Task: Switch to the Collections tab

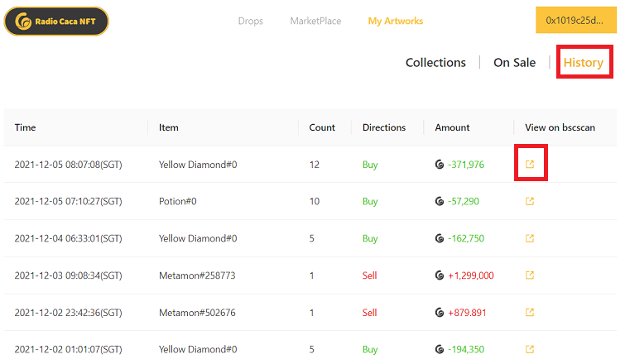Action: point(435,63)
